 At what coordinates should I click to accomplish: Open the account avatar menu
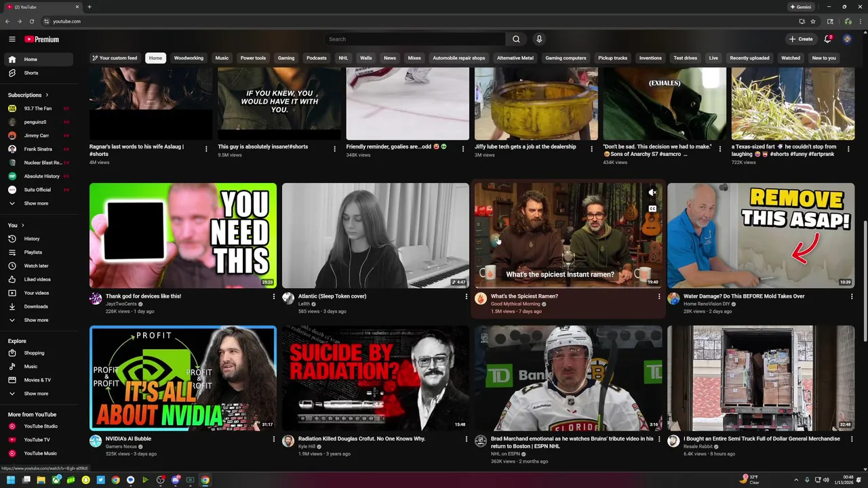(x=848, y=39)
